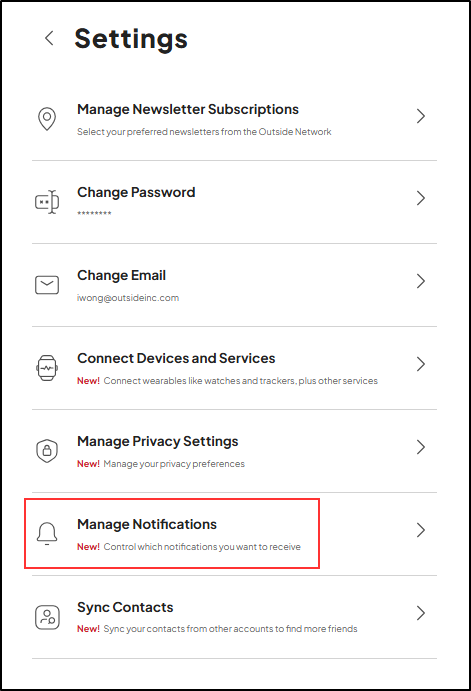Click the iwong@outsideinc.com email address
The height and width of the screenshot is (691, 471).
click(x=128, y=298)
